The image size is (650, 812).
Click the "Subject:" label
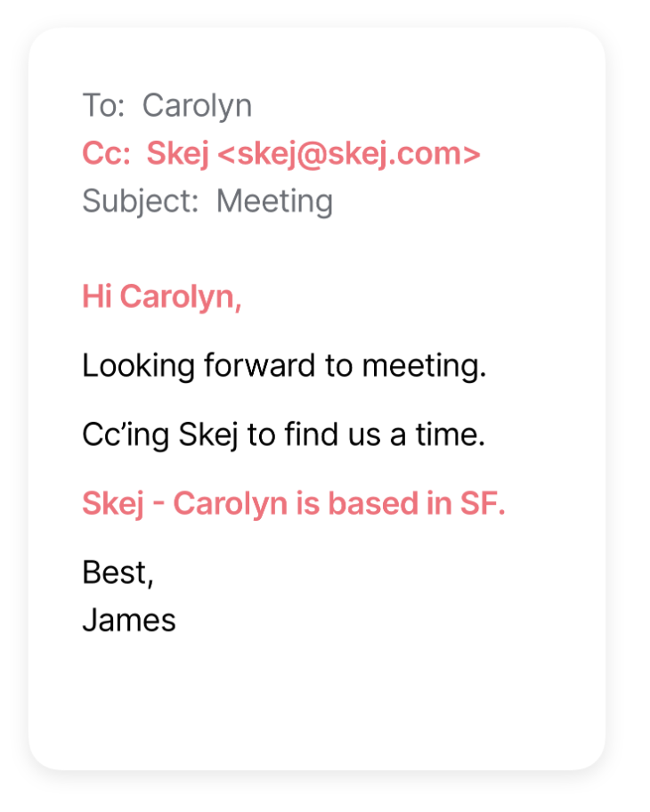click(141, 201)
